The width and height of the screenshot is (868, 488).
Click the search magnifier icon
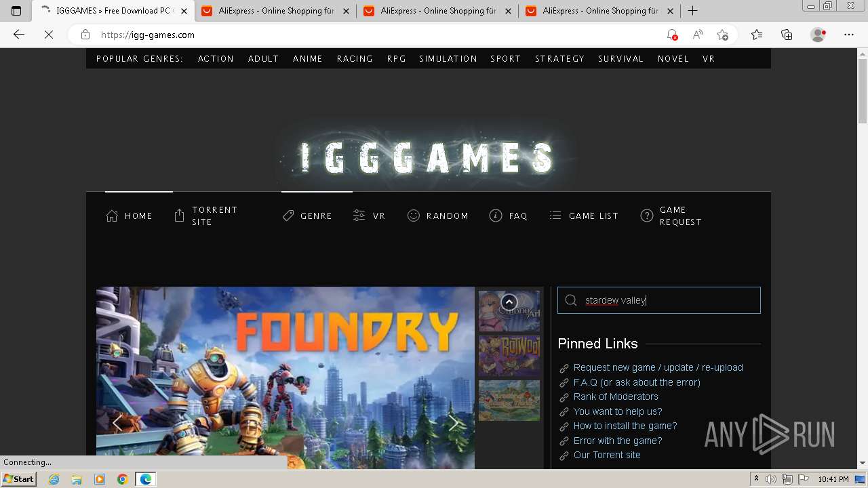tap(571, 300)
